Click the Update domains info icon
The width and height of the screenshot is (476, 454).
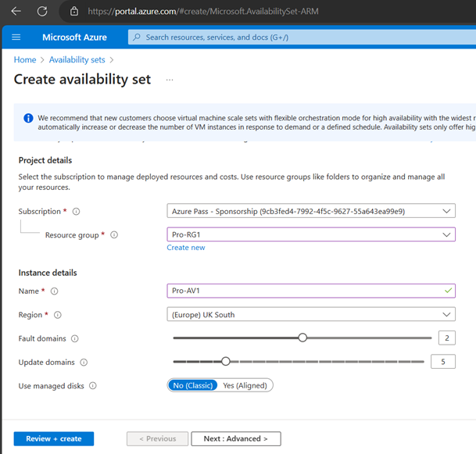click(84, 363)
